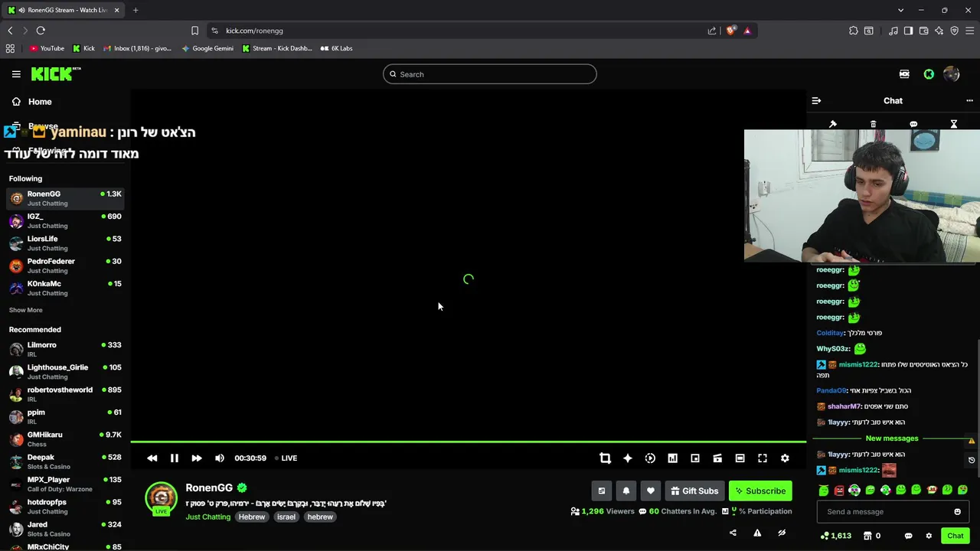Open chat options three-dot menu

point(969,100)
